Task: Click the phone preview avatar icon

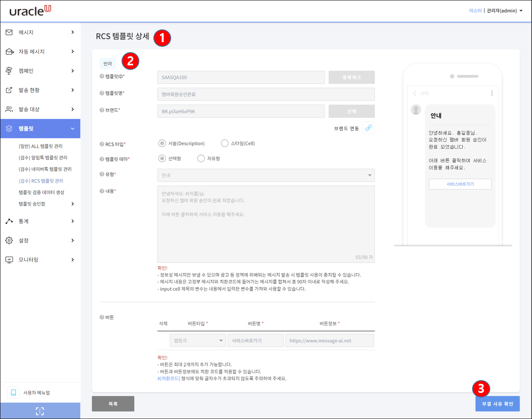Action: point(416,110)
